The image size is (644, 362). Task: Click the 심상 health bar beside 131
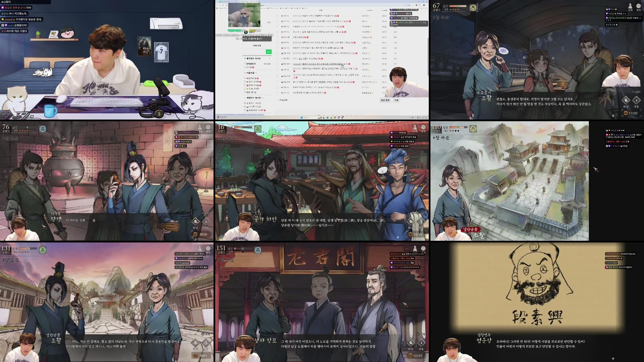click(x=28, y=249)
